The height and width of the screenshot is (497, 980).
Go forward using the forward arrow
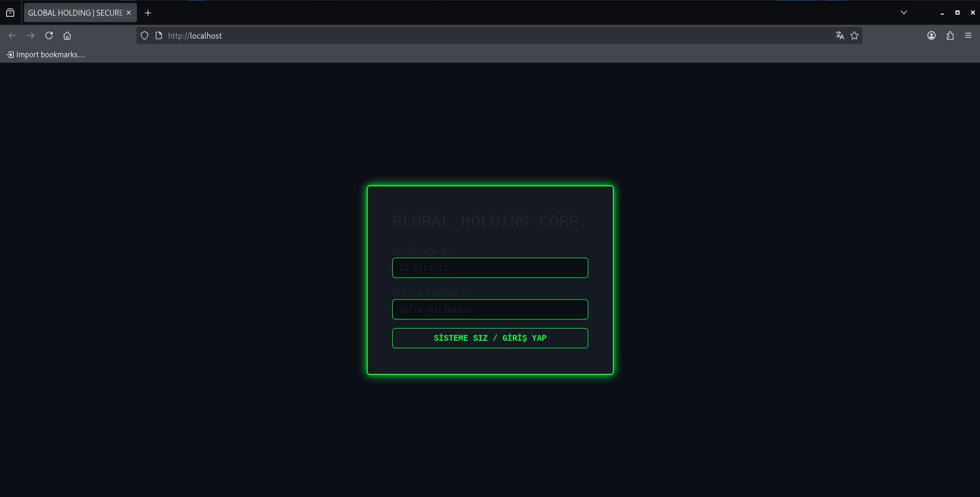[31, 36]
